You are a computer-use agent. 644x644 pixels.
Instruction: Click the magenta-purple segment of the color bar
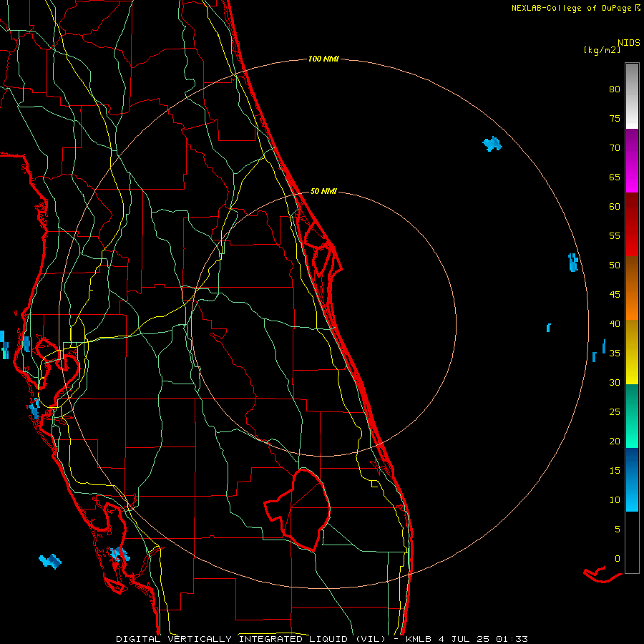(x=632, y=160)
